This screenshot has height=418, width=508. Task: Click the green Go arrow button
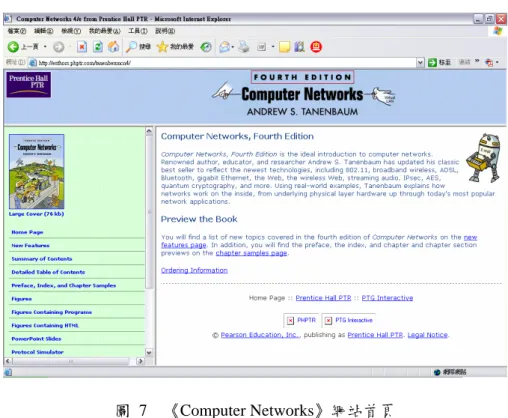click(432, 62)
